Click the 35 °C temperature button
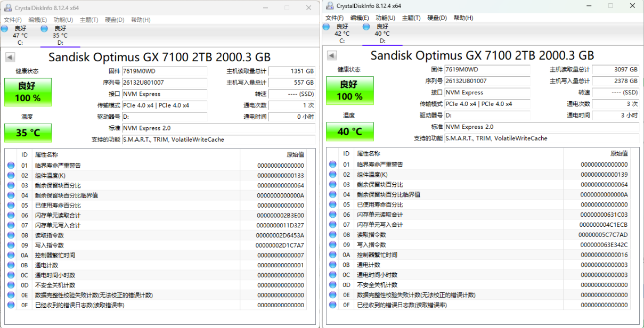Screen dimensions: 644x328 (x=28, y=133)
